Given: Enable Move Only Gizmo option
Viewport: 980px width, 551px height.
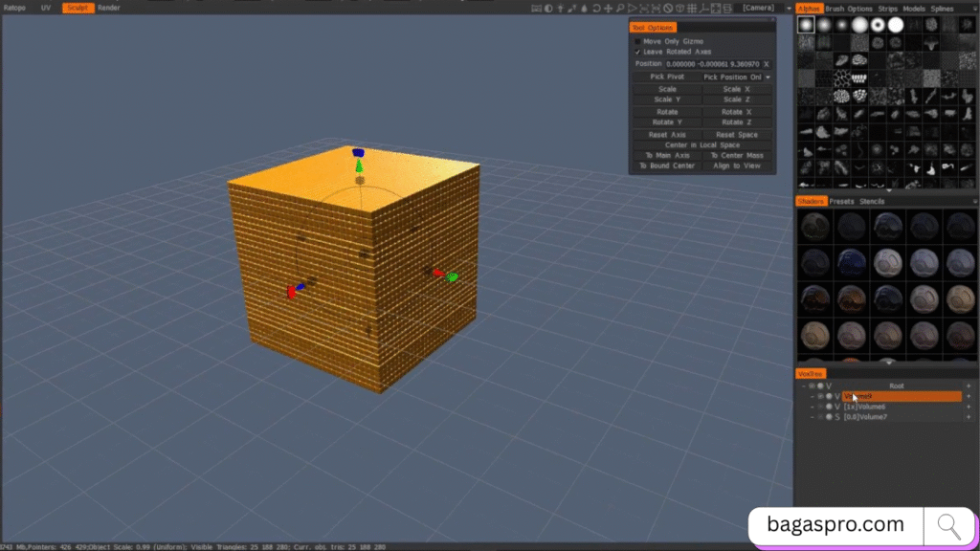Looking at the screenshot, I should pos(637,42).
